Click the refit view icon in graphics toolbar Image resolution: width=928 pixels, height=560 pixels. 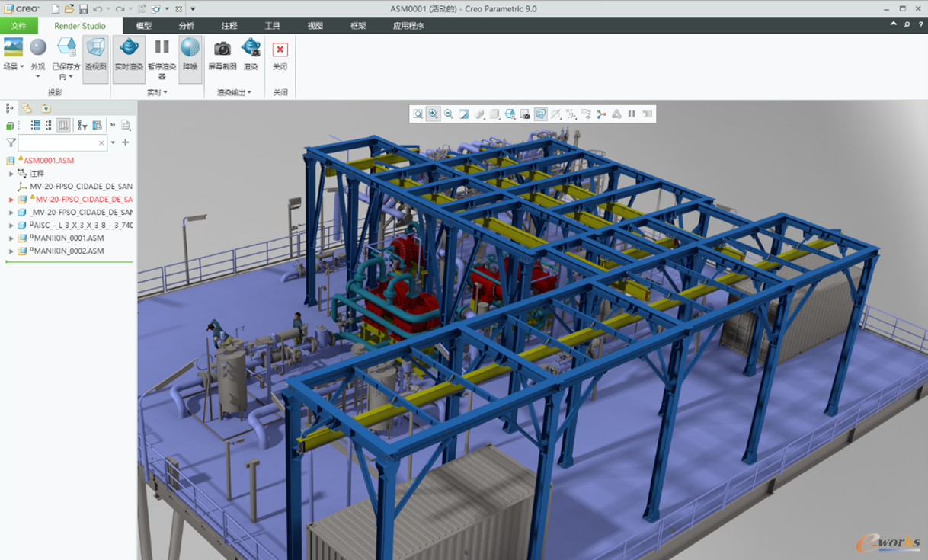pyautogui.click(x=418, y=114)
